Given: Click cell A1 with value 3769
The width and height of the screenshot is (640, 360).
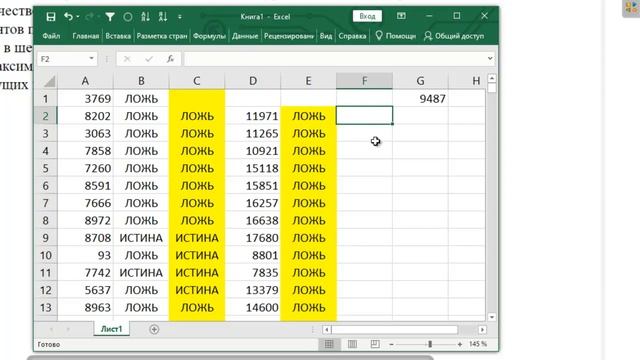Looking at the screenshot, I should 85,98.
